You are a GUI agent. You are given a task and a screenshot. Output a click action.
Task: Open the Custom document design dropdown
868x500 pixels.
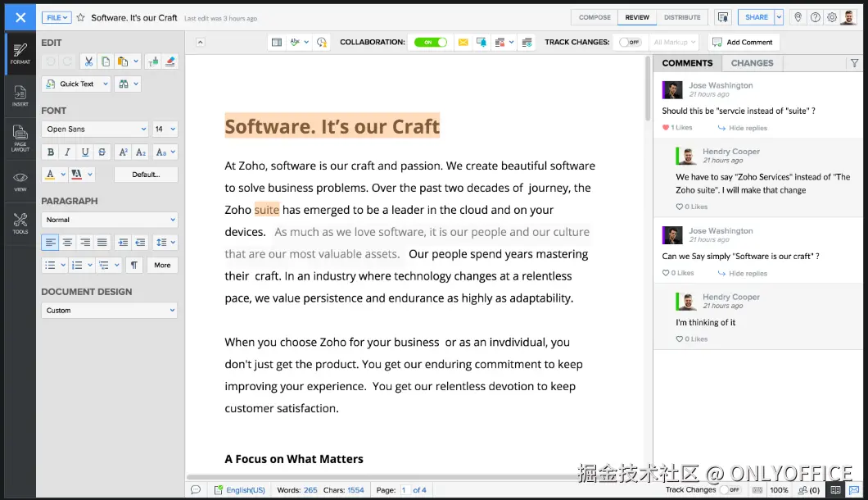click(110, 311)
